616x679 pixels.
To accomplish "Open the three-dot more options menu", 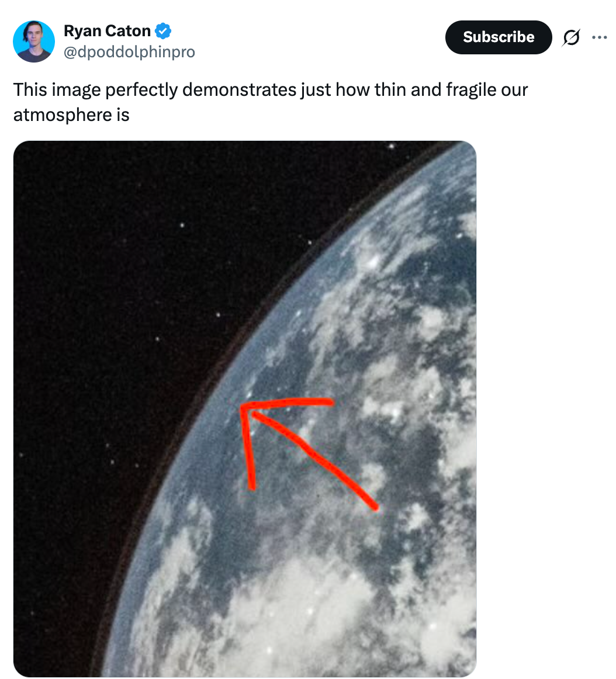I will [x=599, y=37].
